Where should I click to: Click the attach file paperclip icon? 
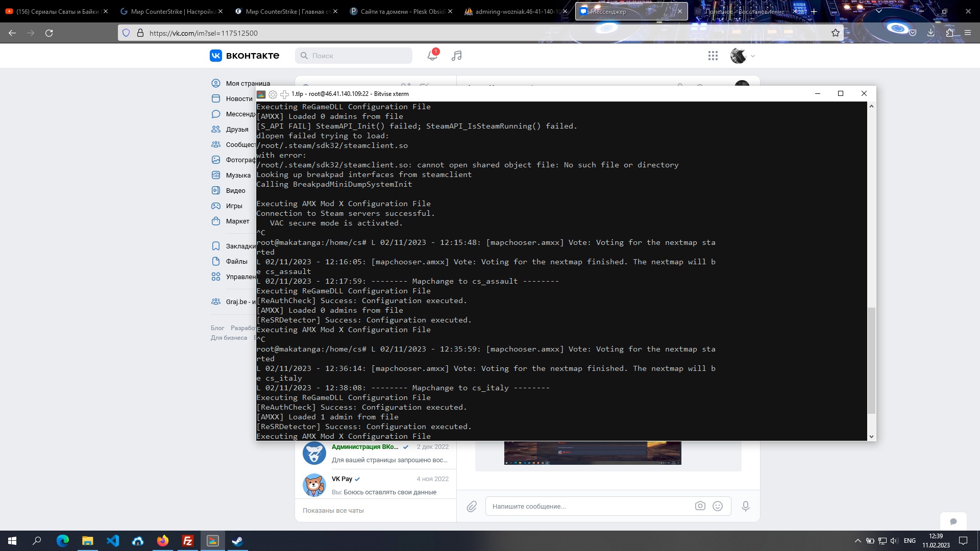[472, 506]
